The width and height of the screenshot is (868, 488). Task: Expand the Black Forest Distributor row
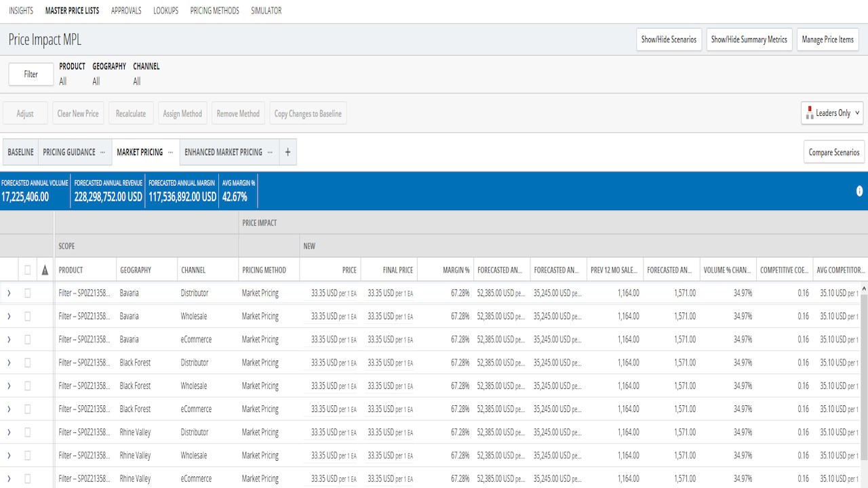point(9,363)
